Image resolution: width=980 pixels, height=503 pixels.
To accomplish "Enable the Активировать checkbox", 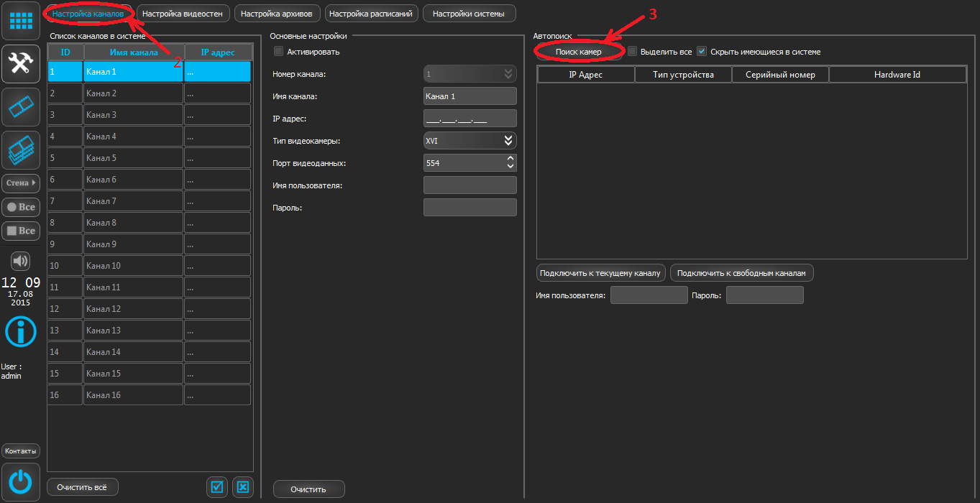I will (278, 52).
